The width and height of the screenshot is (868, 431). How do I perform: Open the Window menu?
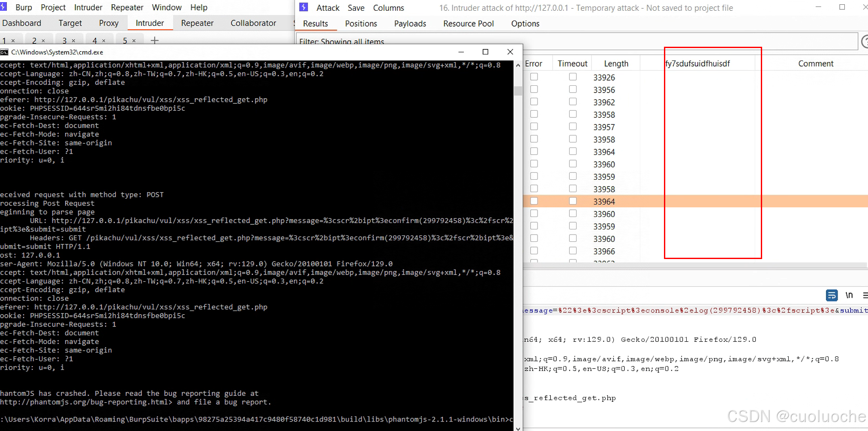(167, 7)
